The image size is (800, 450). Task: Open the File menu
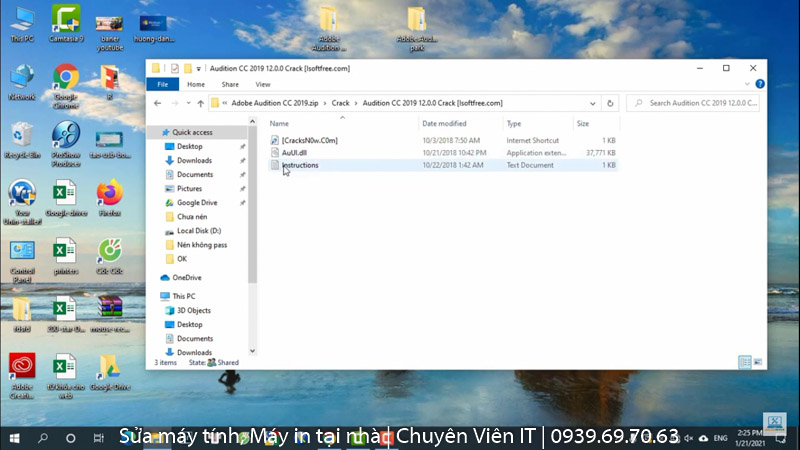click(163, 85)
